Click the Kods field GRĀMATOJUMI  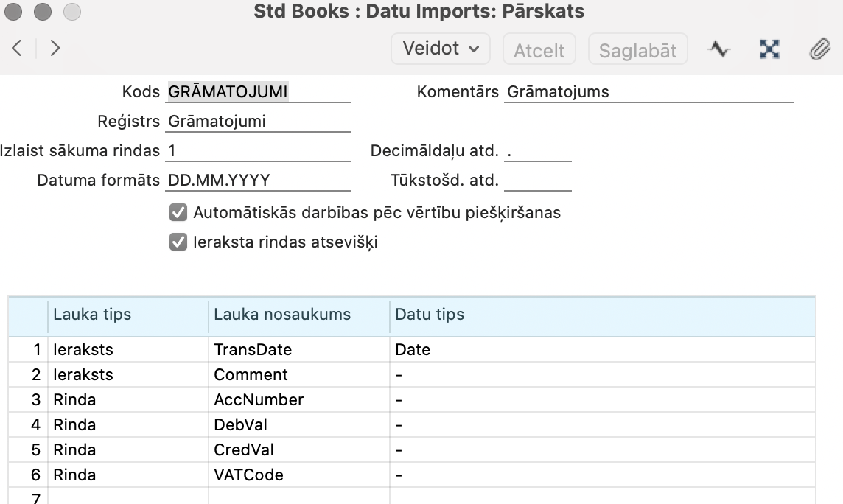coord(258,91)
